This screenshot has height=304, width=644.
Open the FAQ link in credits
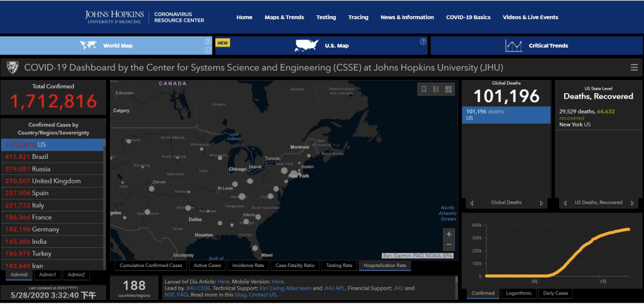point(182,295)
